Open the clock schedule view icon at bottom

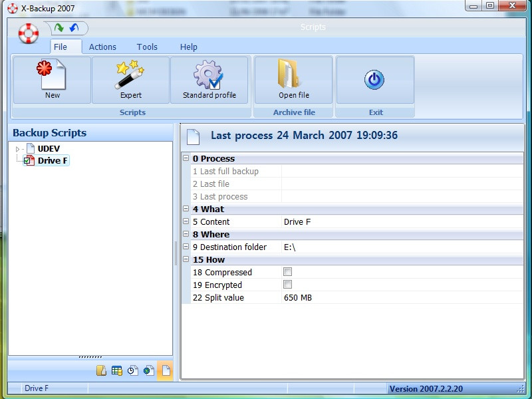pos(132,370)
